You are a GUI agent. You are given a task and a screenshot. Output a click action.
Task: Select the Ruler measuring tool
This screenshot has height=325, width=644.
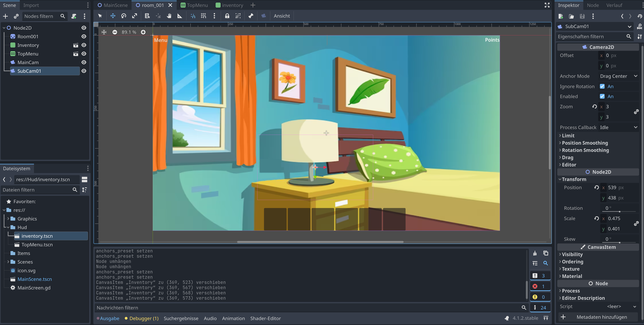pos(180,16)
